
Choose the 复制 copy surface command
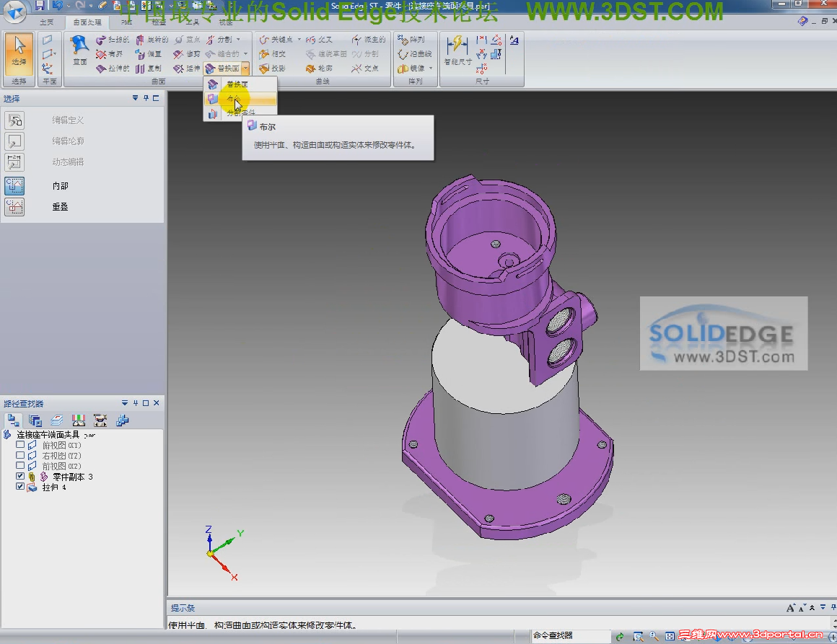[149, 69]
